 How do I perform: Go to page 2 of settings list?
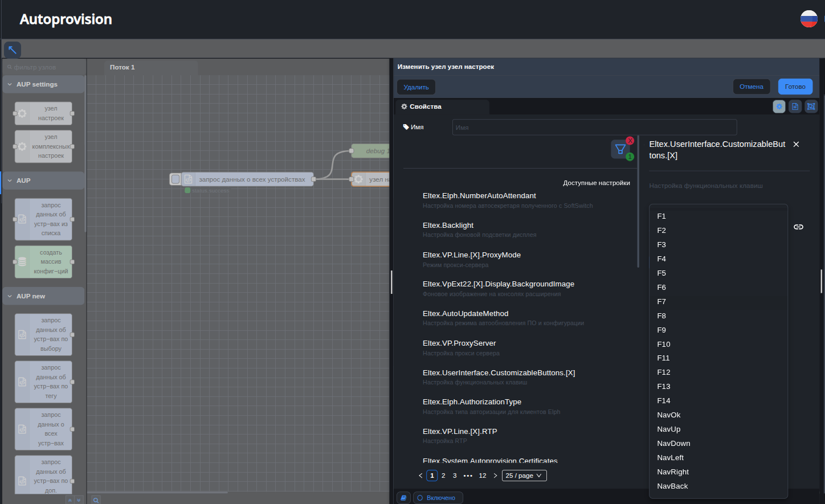tap(443, 476)
